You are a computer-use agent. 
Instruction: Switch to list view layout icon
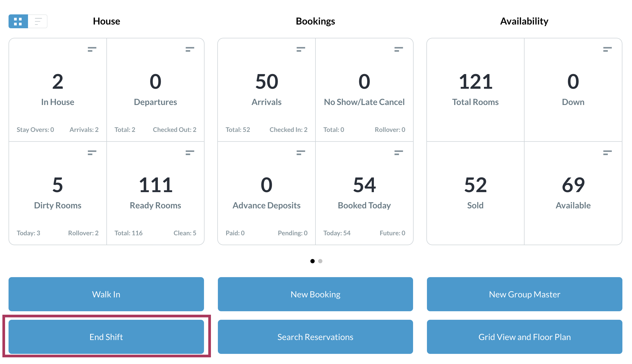(x=38, y=21)
